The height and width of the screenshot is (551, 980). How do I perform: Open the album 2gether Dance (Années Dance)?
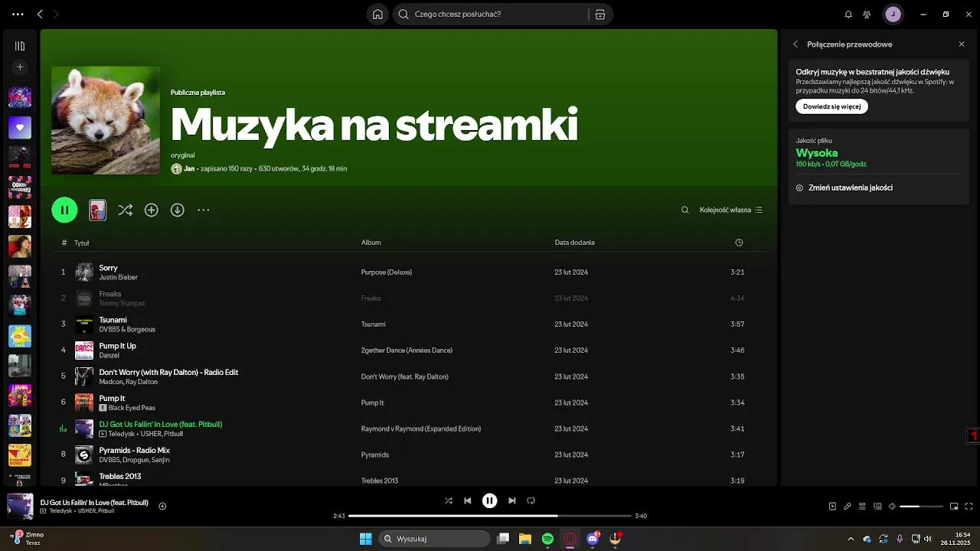(407, 350)
